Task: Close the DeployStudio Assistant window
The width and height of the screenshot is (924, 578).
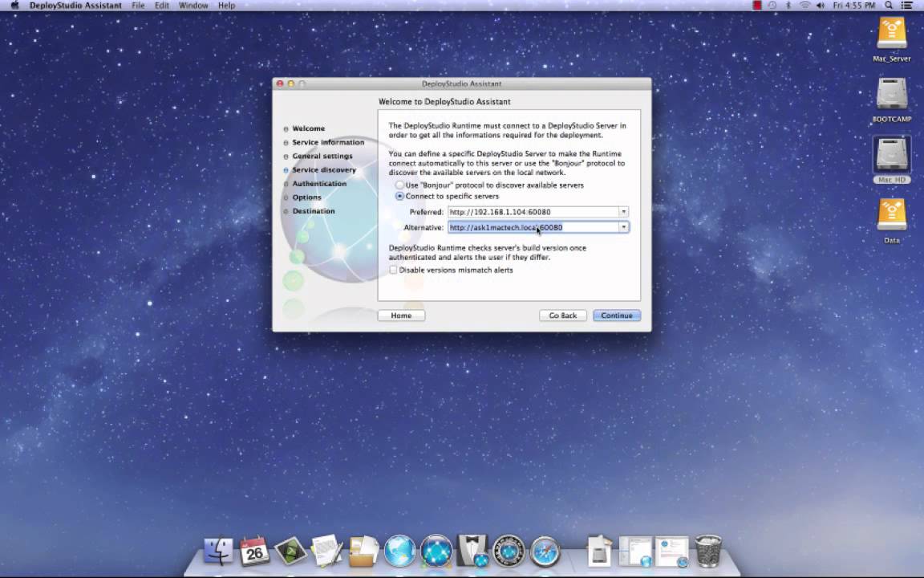Action: (280, 83)
